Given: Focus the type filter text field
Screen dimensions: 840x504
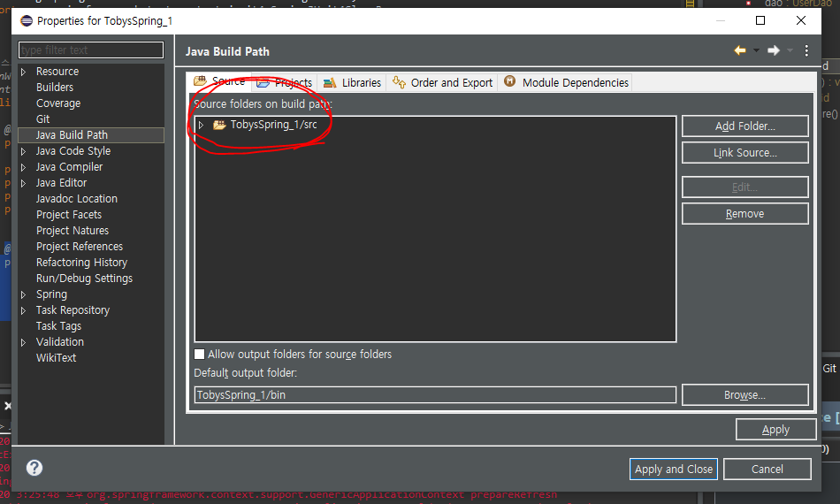Looking at the screenshot, I should (91, 50).
